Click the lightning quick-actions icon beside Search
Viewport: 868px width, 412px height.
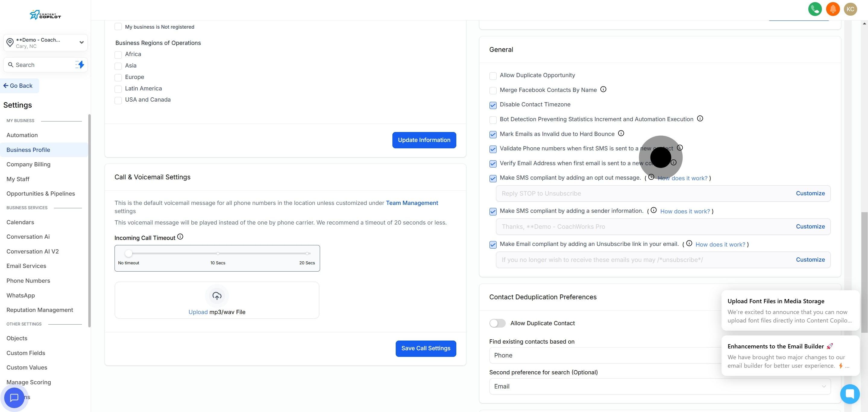(80, 65)
